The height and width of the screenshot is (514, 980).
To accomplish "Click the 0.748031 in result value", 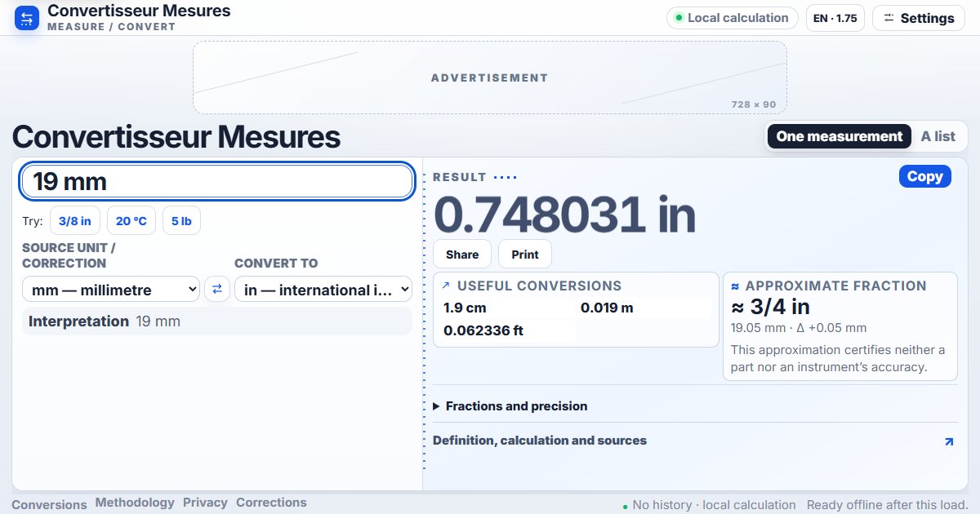I will [564, 215].
